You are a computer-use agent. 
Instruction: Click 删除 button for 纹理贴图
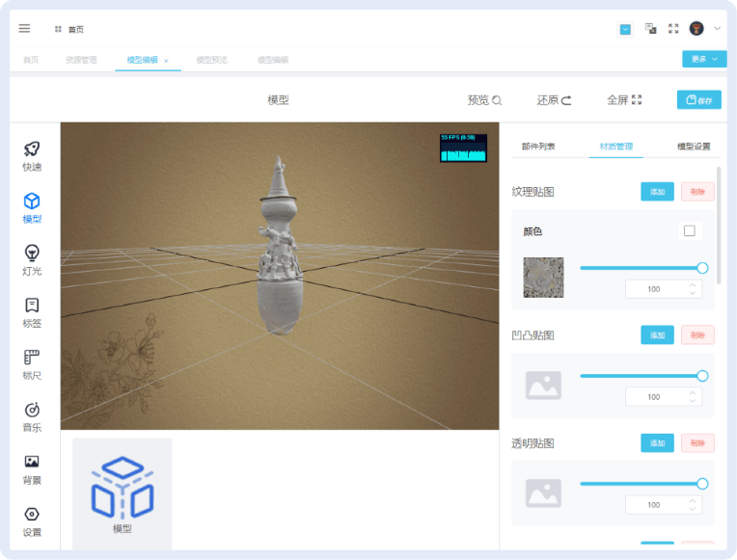pos(697,192)
